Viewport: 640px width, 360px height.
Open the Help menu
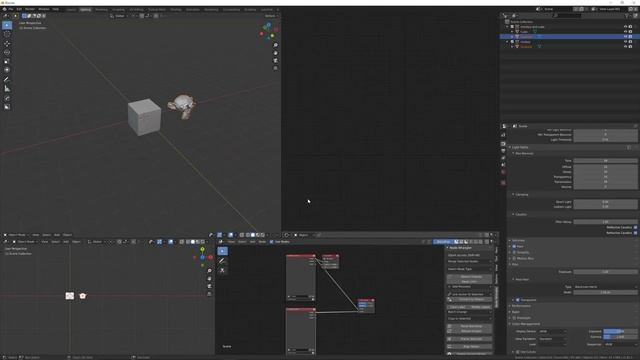55,9
